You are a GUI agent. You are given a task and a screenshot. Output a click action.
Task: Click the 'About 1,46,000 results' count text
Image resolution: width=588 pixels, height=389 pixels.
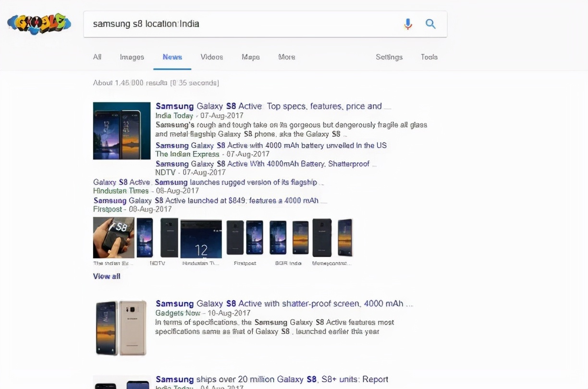pos(156,83)
